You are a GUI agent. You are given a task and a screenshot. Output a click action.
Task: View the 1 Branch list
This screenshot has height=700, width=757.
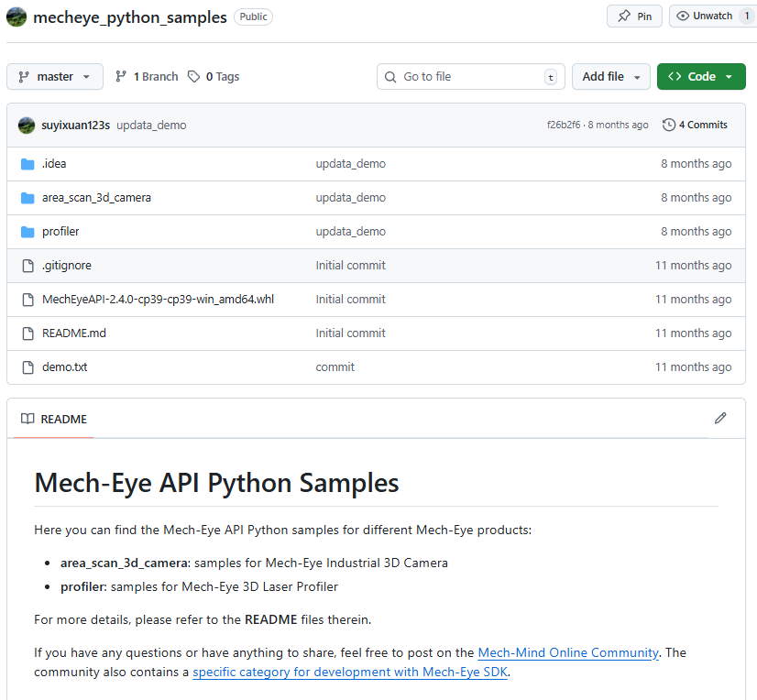coord(147,77)
